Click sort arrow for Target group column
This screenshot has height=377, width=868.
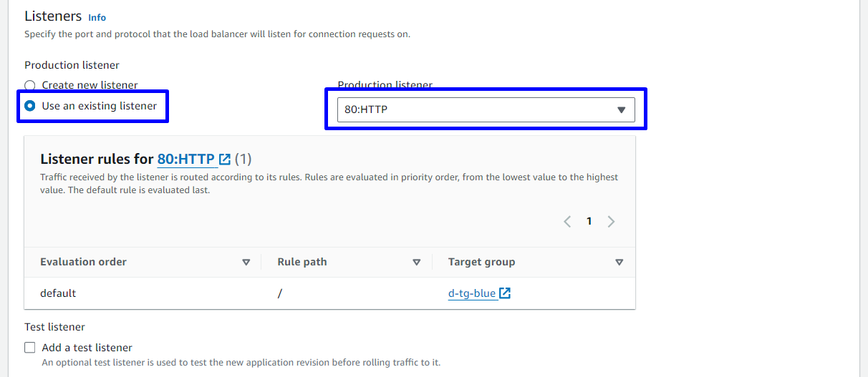[619, 263]
